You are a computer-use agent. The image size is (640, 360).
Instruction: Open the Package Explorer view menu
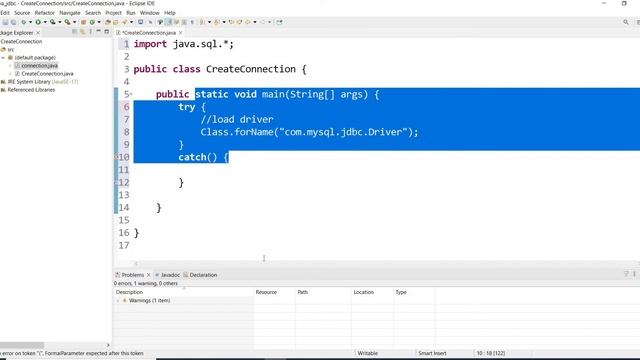90,31
